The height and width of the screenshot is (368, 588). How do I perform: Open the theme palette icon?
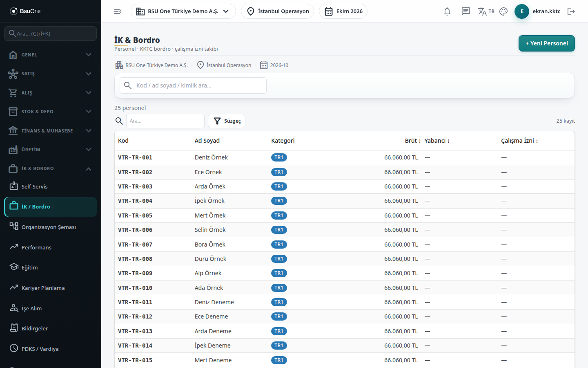503,11
